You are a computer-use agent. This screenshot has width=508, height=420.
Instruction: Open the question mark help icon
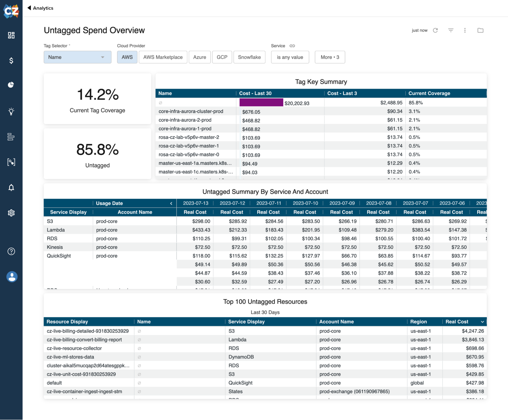(x=11, y=251)
